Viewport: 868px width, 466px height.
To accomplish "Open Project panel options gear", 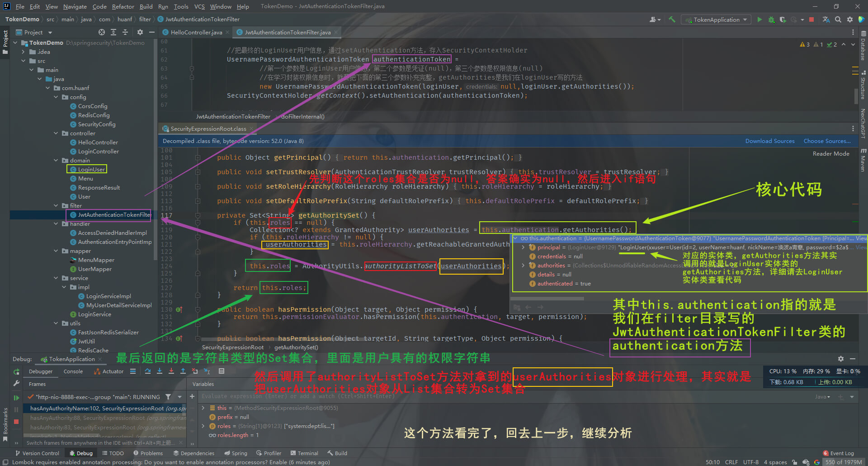I will pyautogui.click(x=140, y=32).
